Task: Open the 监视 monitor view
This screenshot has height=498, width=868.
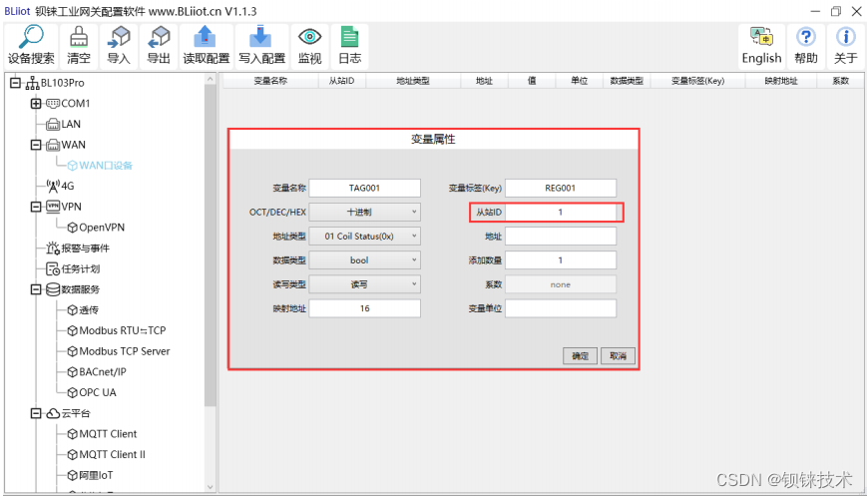Action: [309, 46]
